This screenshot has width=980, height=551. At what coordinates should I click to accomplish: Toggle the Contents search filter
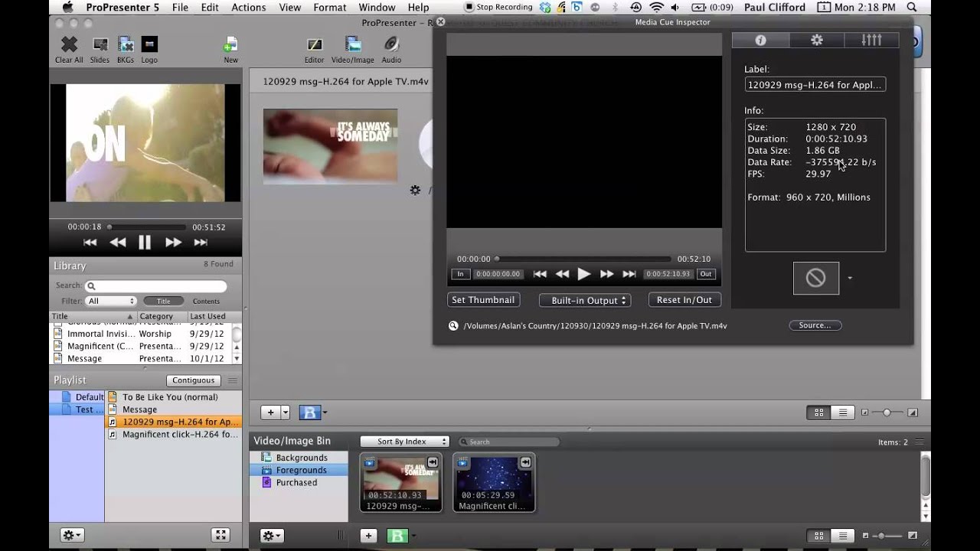(x=206, y=302)
